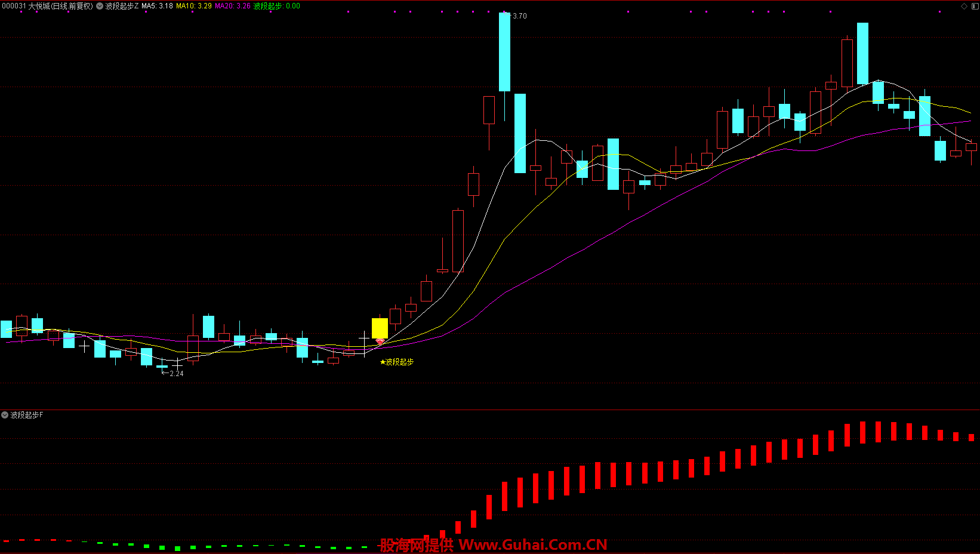Image resolution: width=980 pixels, height=554 pixels.
Task: Select the yellow signal candlestick
Action: (x=380, y=328)
